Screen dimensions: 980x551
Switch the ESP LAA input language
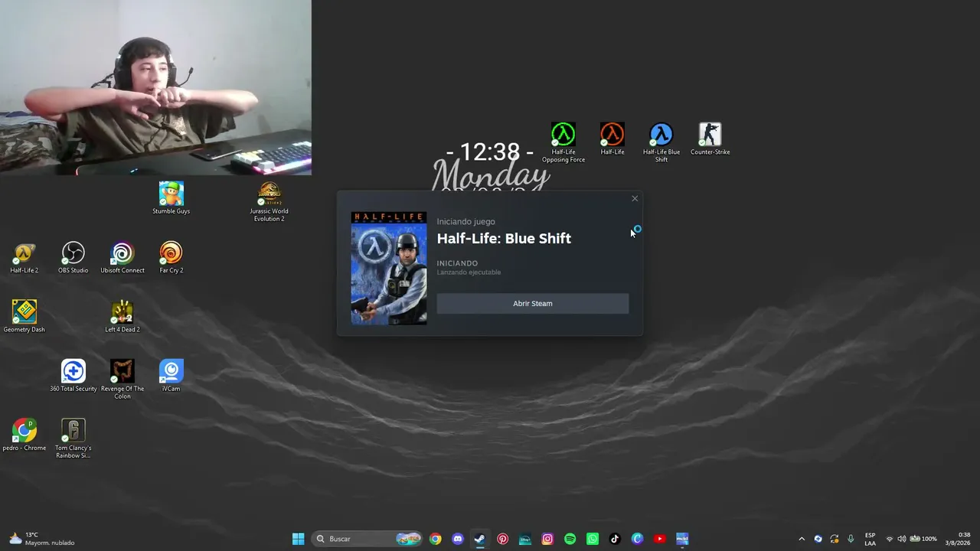(x=871, y=539)
